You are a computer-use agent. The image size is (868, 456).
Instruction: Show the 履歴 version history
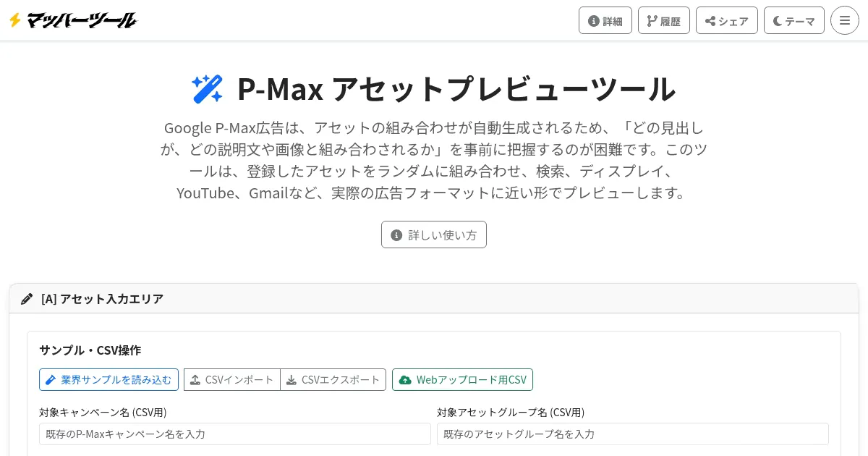click(x=664, y=21)
